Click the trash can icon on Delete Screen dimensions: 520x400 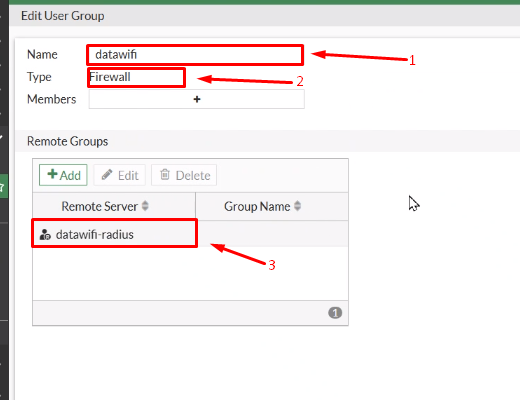pyautogui.click(x=165, y=174)
